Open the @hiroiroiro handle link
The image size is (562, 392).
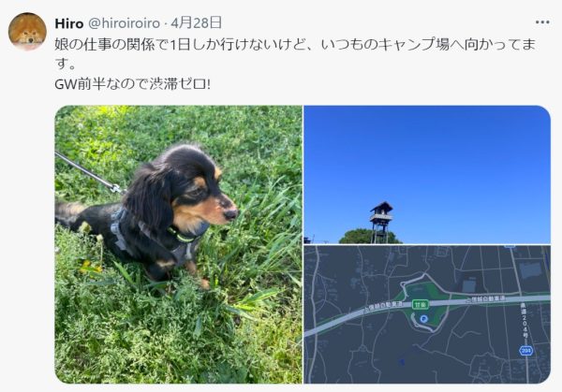[x=124, y=23]
